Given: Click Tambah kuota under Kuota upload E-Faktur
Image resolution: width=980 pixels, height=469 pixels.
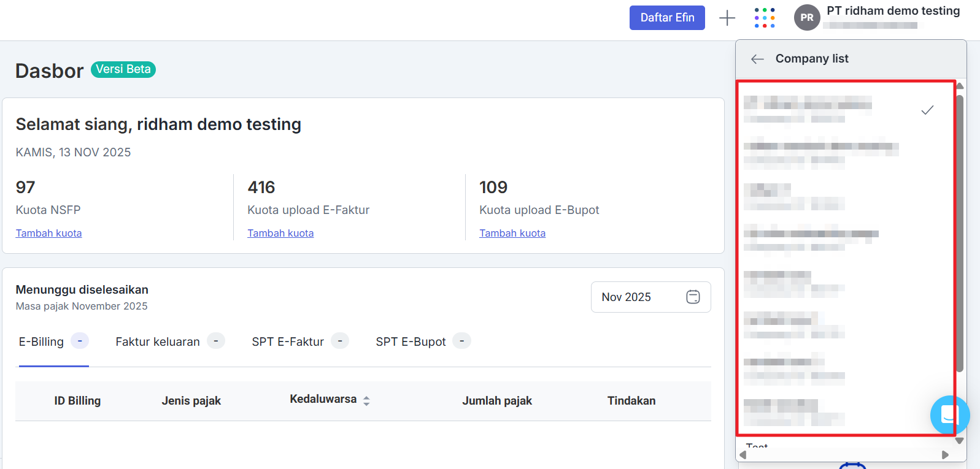Looking at the screenshot, I should pyautogui.click(x=280, y=233).
